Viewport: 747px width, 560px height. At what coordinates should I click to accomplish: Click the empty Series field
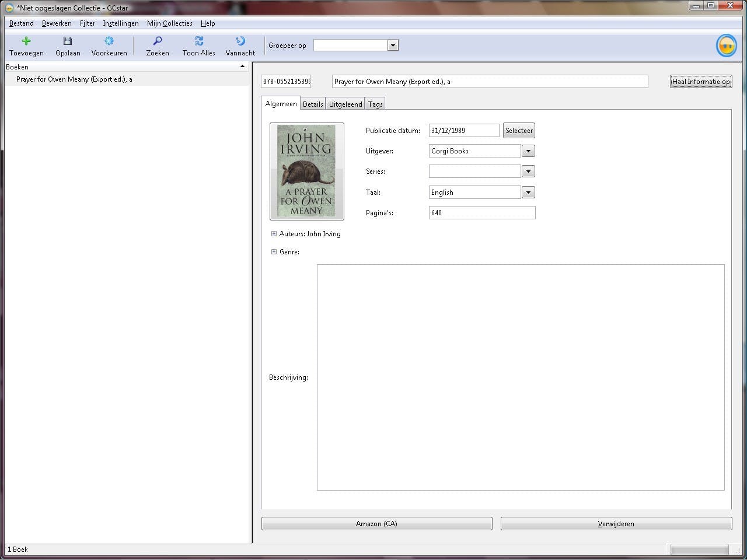tap(474, 171)
